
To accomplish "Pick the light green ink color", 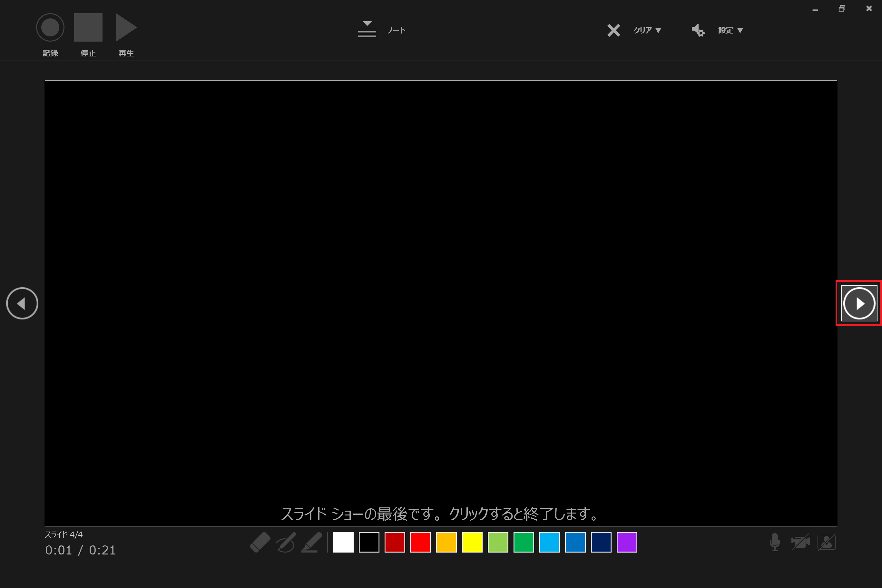I will [x=498, y=542].
